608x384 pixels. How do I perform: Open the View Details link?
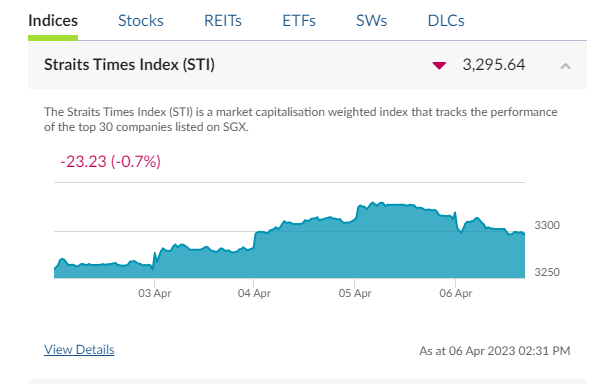(x=79, y=349)
